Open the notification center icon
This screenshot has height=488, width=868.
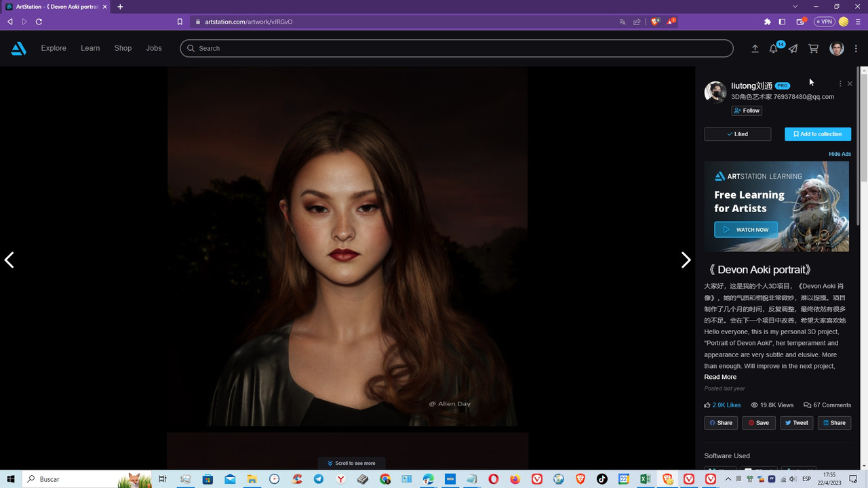(x=854, y=479)
